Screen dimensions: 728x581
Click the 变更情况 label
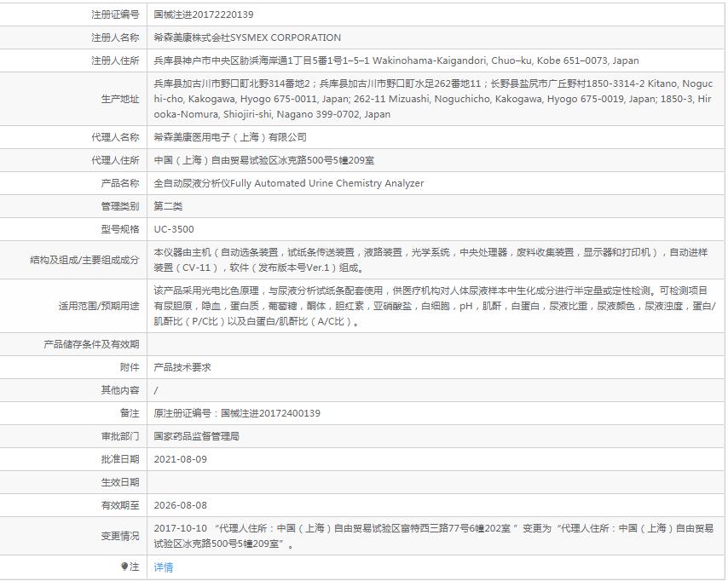pyautogui.click(x=120, y=536)
